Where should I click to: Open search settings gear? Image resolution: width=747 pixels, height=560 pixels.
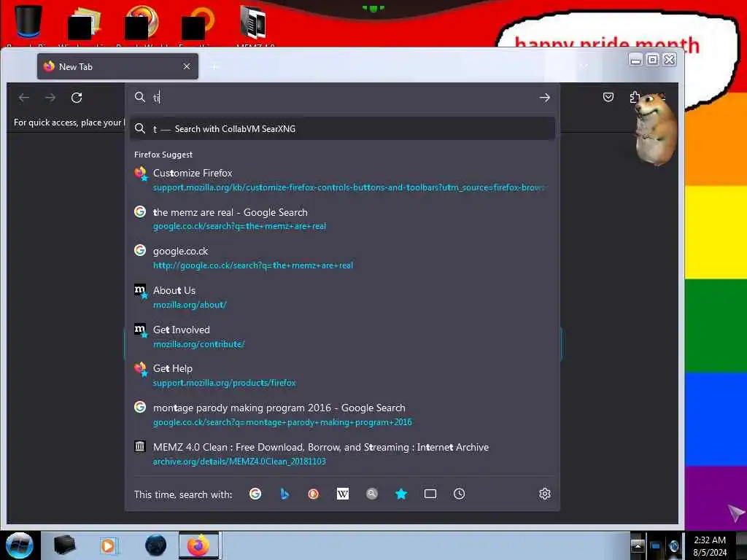point(544,494)
